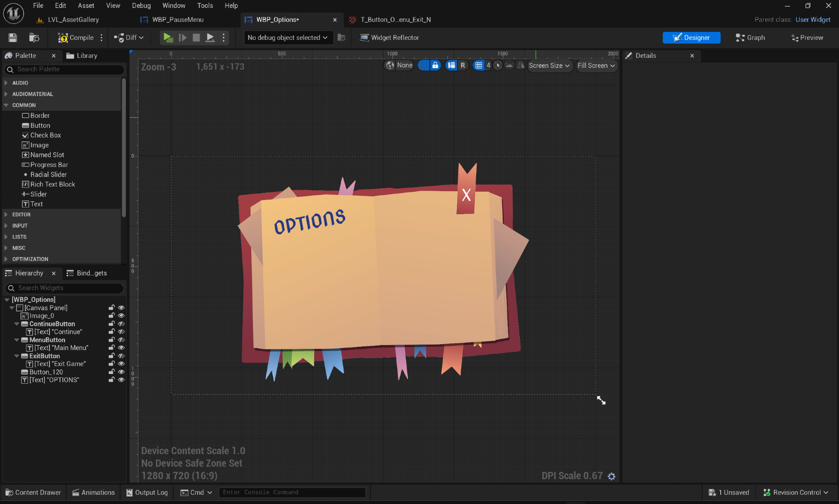
Task: Open the Content Drawer
Action: [x=33, y=492]
